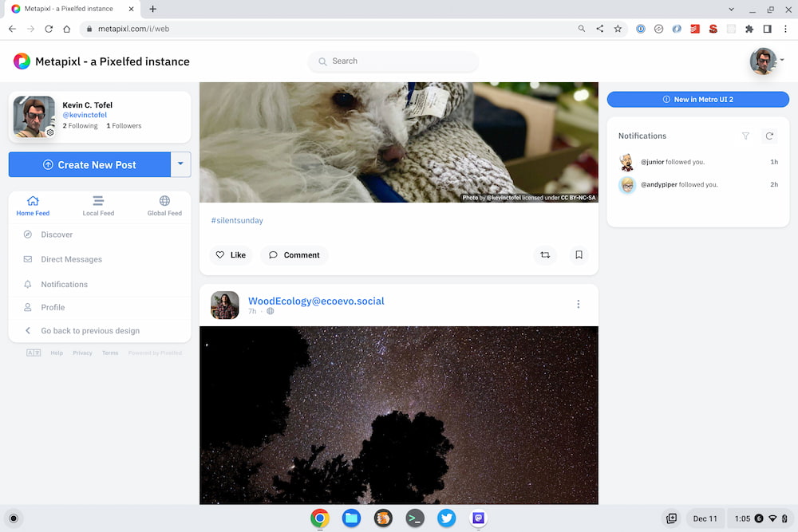Go back in the browser
The image size is (798, 532).
coord(12,29)
